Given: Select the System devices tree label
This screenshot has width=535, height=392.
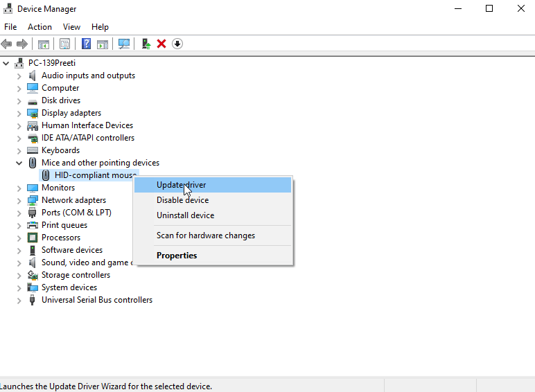Looking at the screenshot, I should tap(69, 287).
